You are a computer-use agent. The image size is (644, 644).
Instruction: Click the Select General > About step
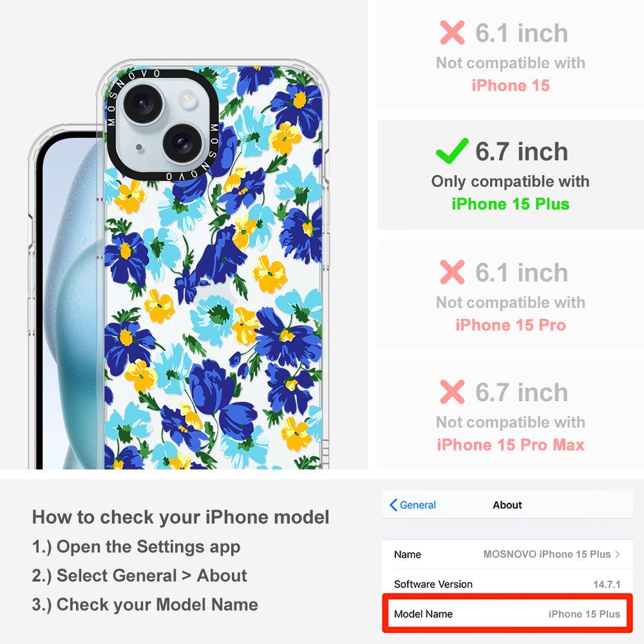click(140, 575)
